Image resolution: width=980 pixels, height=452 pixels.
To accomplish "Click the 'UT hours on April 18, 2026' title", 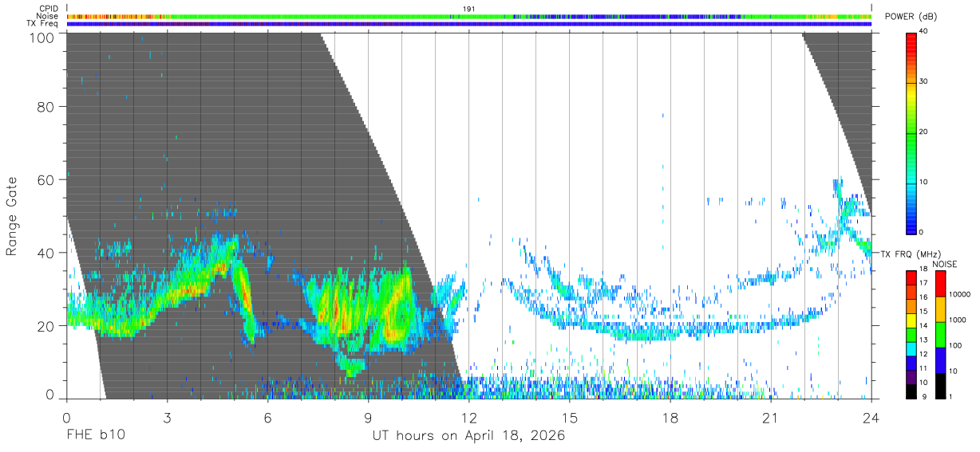I will tap(468, 436).
